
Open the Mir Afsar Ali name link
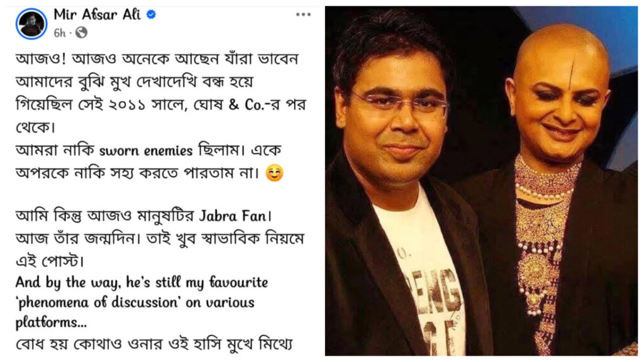coord(97,15)
